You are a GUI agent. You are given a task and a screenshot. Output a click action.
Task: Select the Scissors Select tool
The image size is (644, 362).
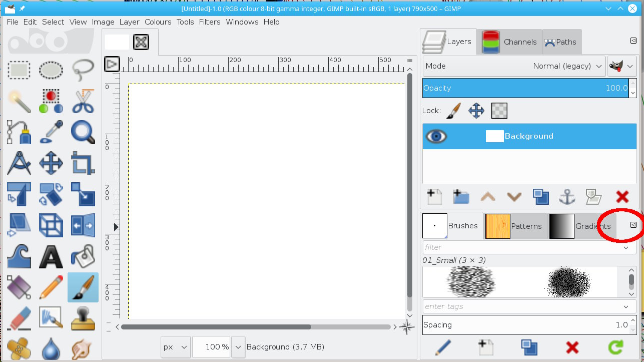pyautogui.click(x=83, y=101)
